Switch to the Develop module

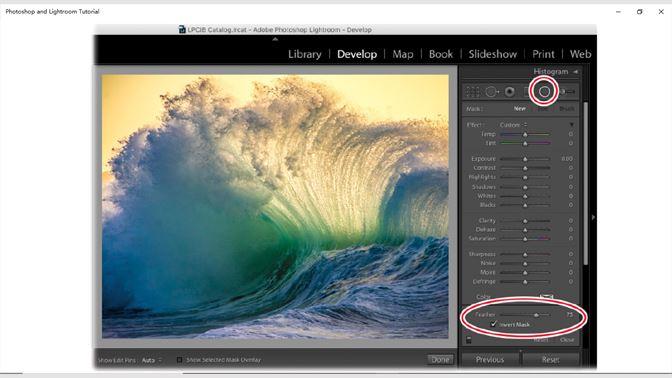(x=357, y=54)
